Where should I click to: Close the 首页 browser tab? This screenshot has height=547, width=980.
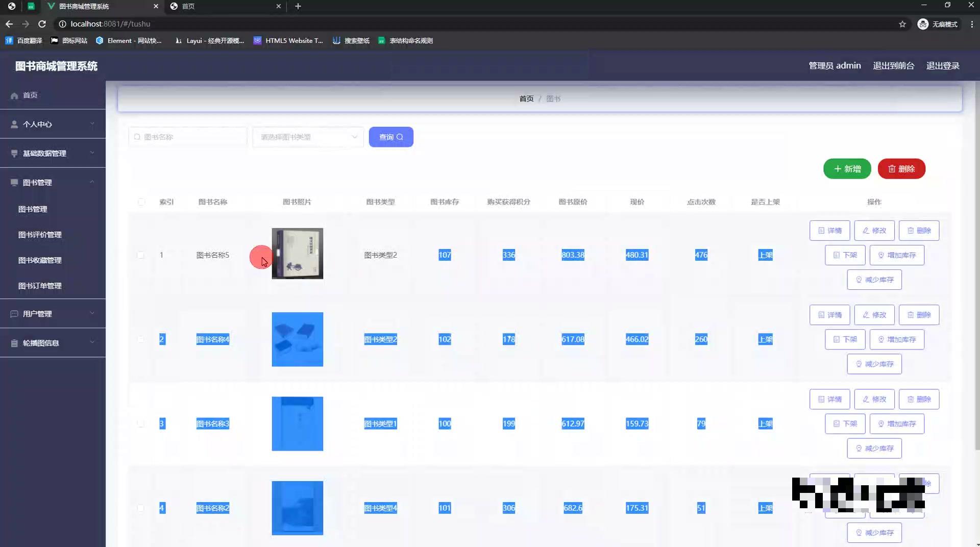tap(278, 6)
